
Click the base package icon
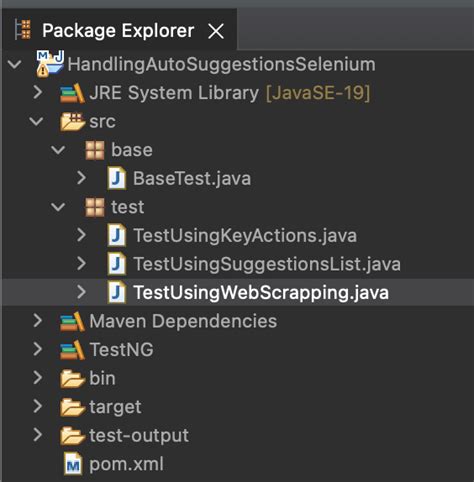(95, 150)
